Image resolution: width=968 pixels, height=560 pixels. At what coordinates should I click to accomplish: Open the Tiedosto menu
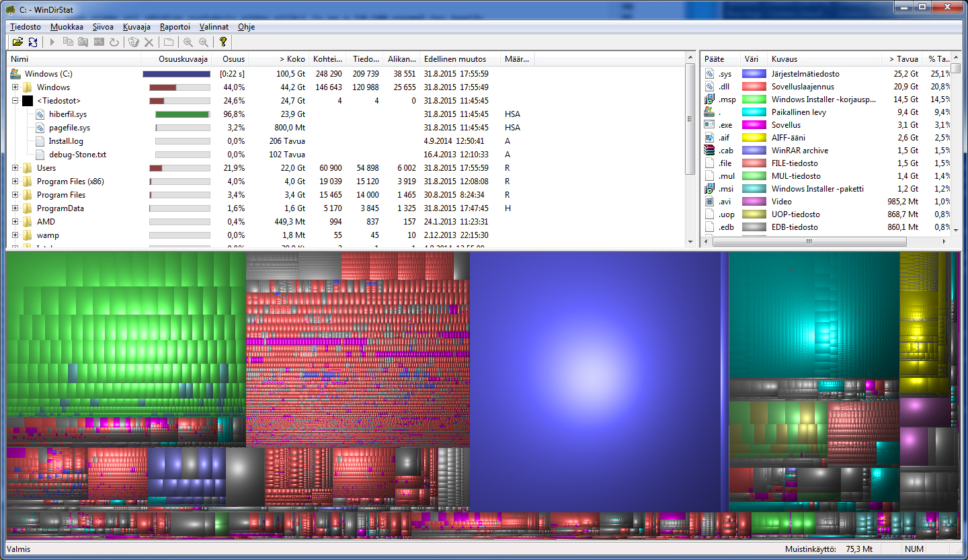[26, 27]
